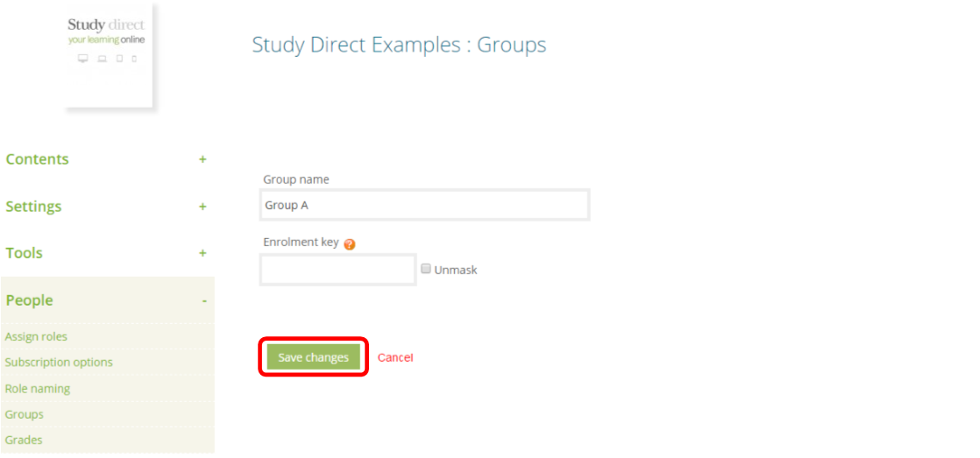
Task: Focus the Enrolment key input field
Action: coord(338,270)
